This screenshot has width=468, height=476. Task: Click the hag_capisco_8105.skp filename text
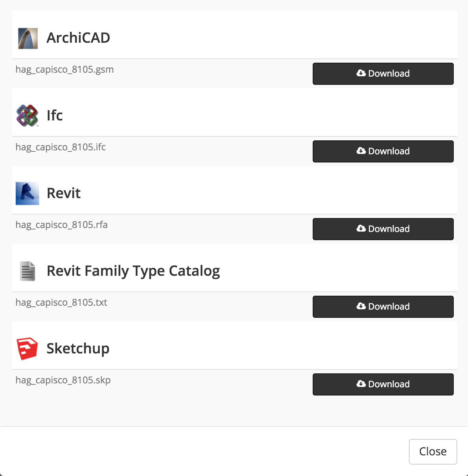63,380
